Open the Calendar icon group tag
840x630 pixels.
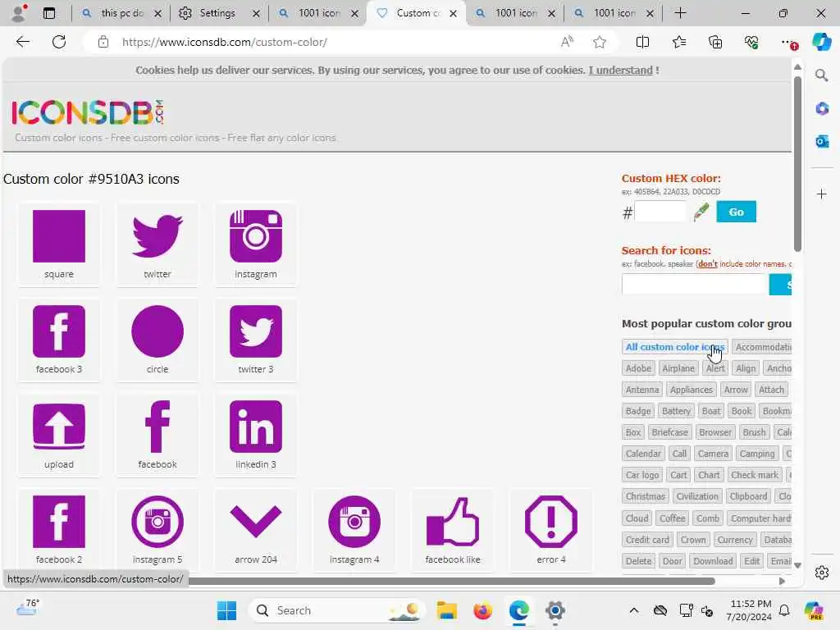[x=643, y=454]
